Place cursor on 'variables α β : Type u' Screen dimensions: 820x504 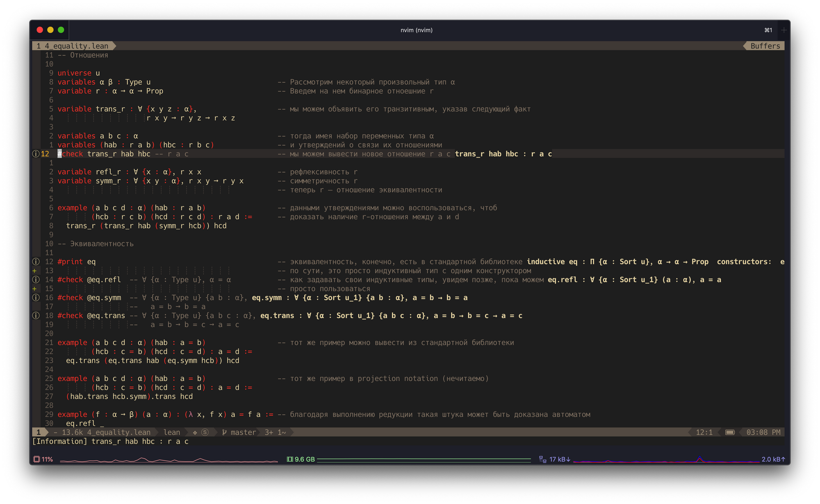(104, 82)
